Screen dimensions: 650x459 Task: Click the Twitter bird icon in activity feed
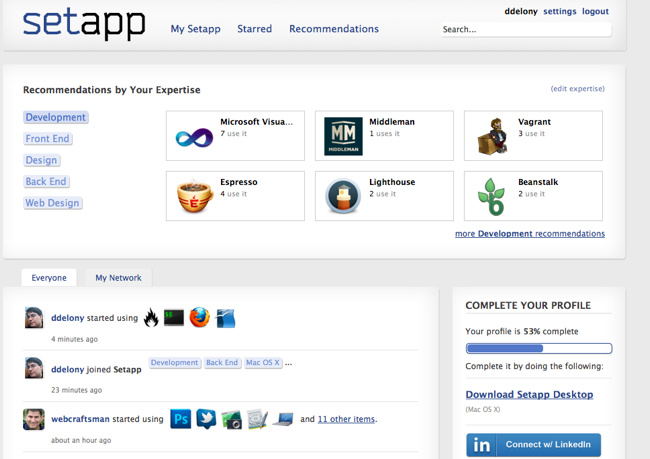[206, 418]
